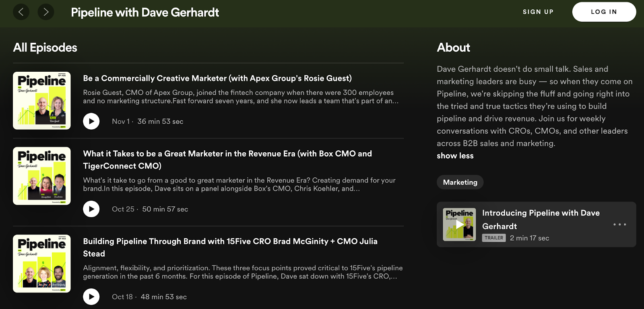Select the Marketing category tag
This screenshot has width=644, height=309.
coord(460,182)
